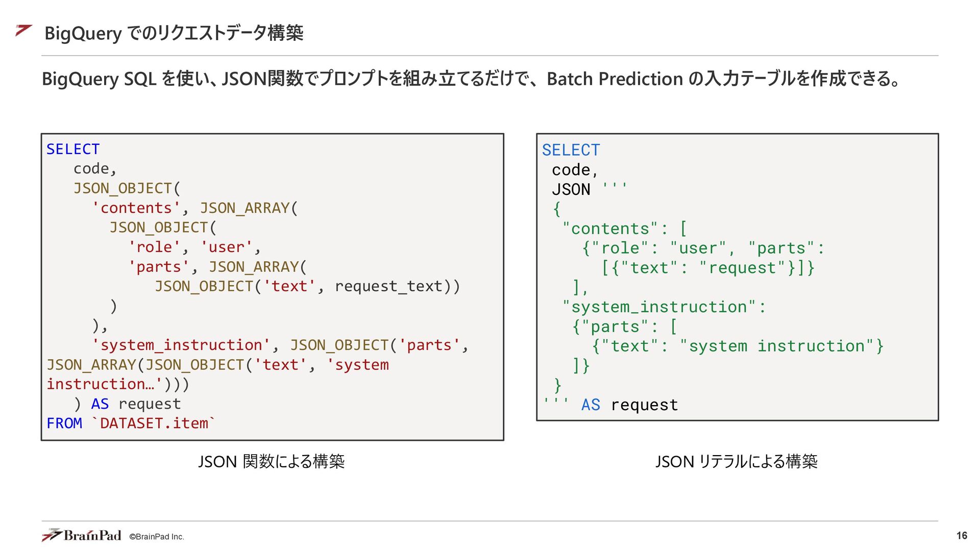Click the 'JSON_OBJECT(' line below 'code,'
The image size is (980, 551).
tap(127, 188)
